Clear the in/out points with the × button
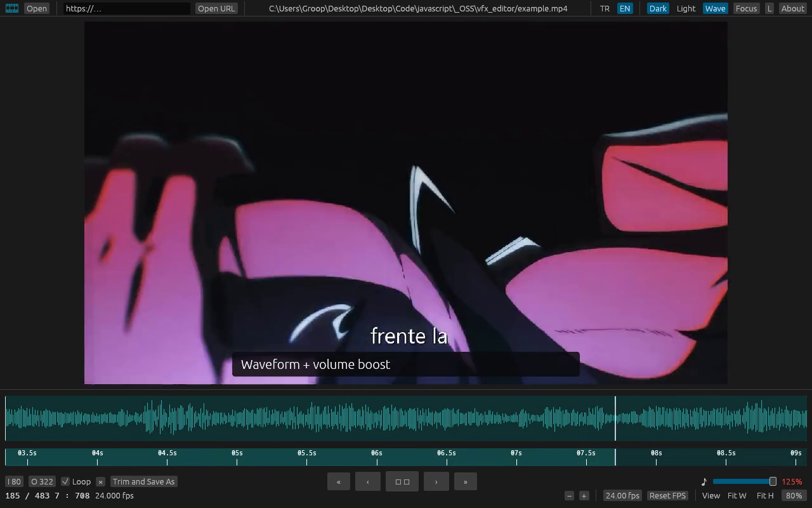This screenshot has height=508, width=812. click(101, 481)
